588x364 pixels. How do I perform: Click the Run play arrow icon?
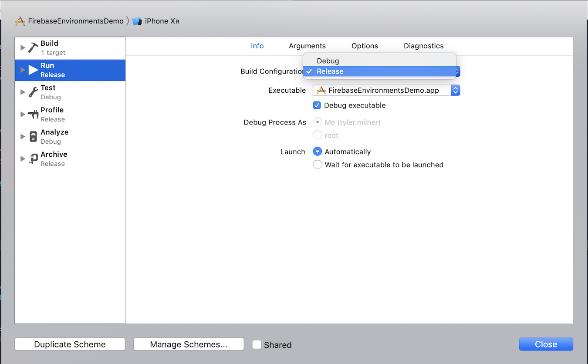(34, 70)
